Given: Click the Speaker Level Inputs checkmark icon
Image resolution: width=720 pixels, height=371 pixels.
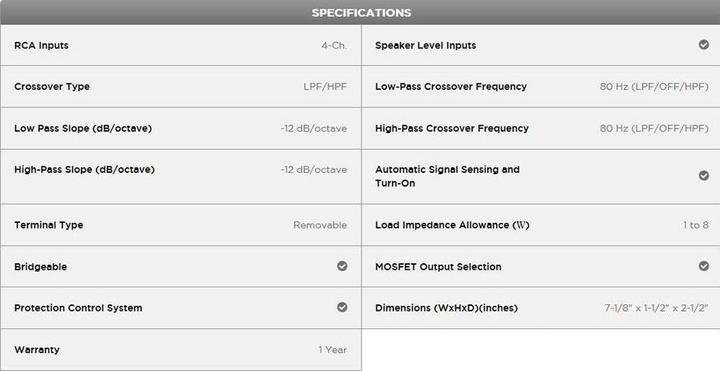Looking at the screenshot, I should 703,45.
